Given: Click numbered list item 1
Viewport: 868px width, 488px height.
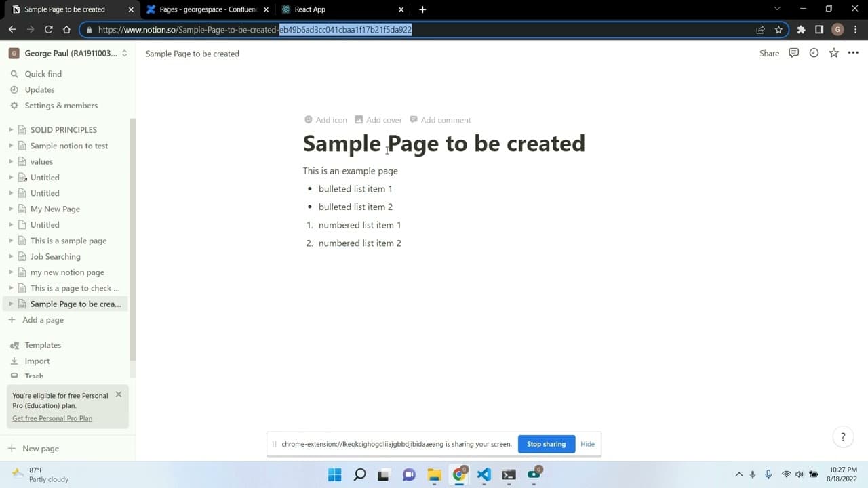Looking at the screenshot, I should pos(359,225).
